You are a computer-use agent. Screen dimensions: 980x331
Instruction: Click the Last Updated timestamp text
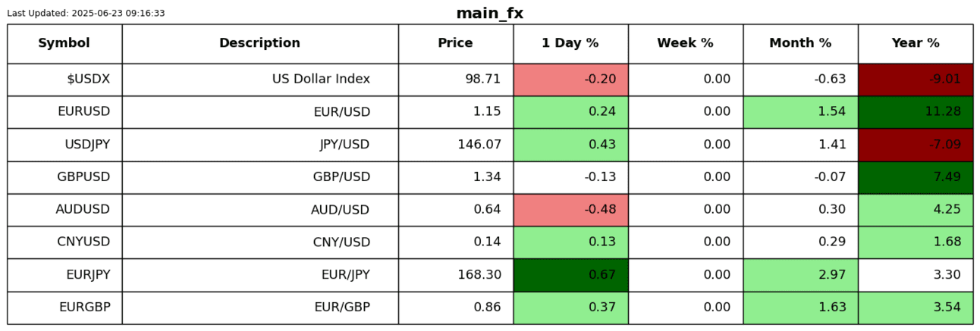click(86, 14)
